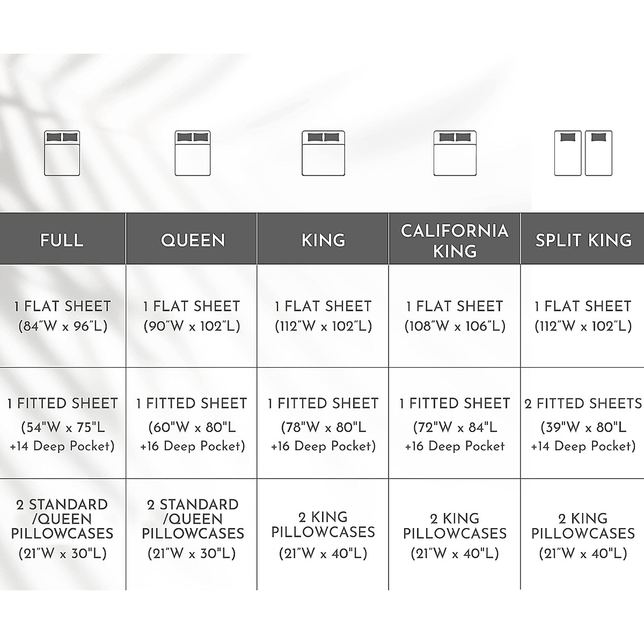644x644 pixels.
Task: Click the Queen bed icon
Action: tap(193, 153)
